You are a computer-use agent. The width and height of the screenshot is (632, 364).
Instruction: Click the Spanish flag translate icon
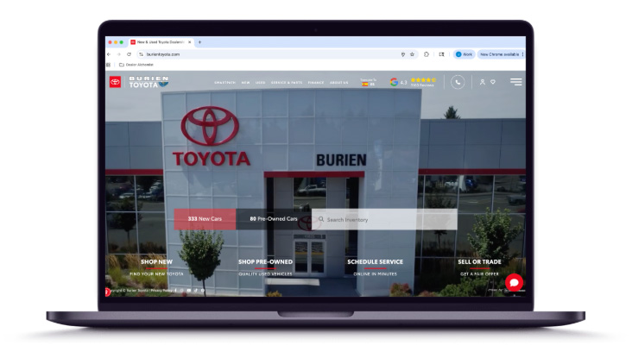[x=364, y=85]
